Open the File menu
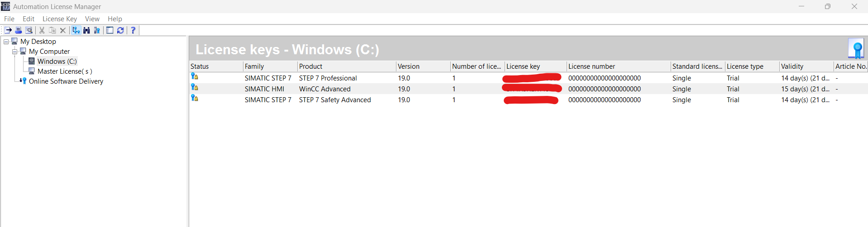 point(9,19)
